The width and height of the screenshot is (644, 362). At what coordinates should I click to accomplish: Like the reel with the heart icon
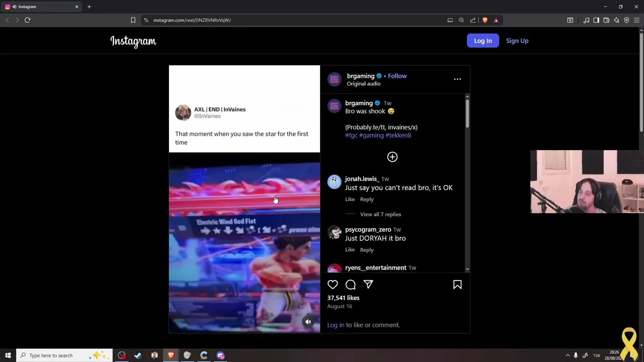(333, 285)
